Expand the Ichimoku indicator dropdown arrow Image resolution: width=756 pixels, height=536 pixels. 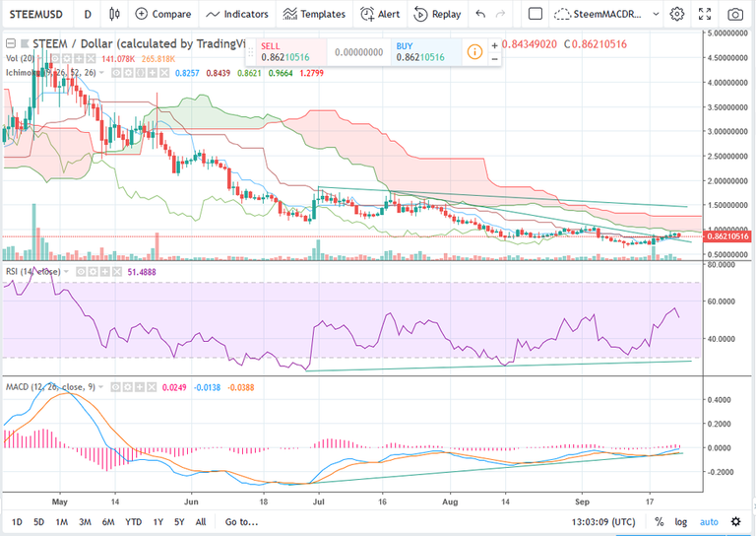[101, 73]
